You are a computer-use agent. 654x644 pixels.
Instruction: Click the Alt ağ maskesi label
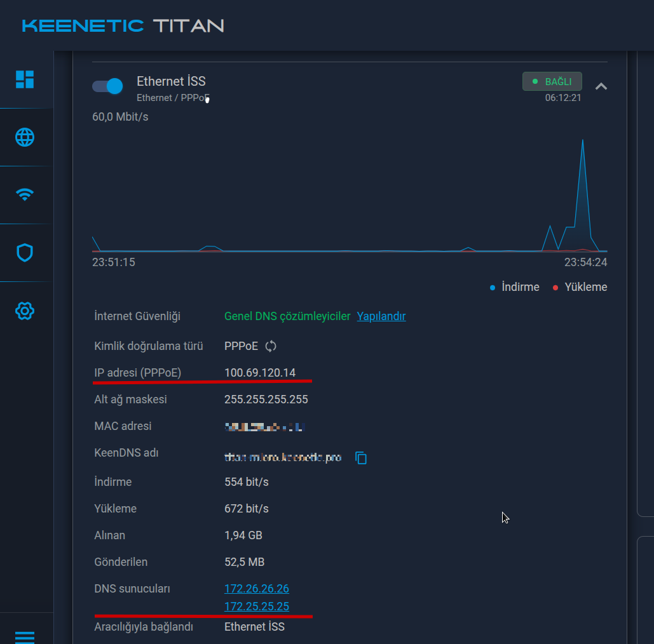[130, 399]
